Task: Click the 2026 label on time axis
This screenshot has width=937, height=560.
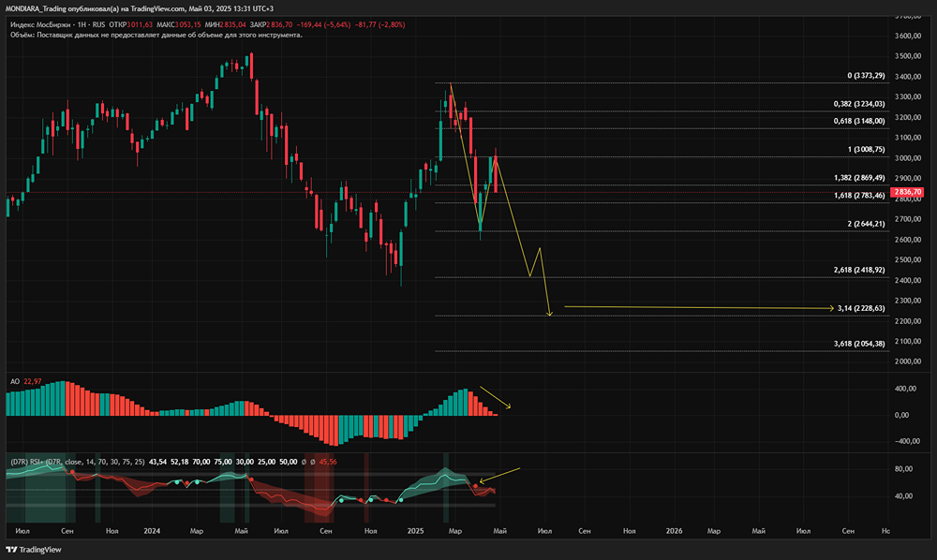Action: pyautogui.click(x=674, y=531)
